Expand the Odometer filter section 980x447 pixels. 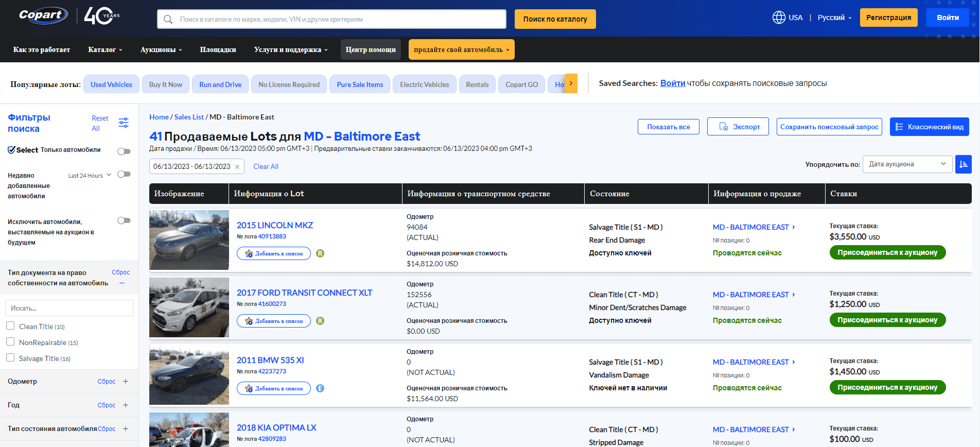[x=126, y=382]
